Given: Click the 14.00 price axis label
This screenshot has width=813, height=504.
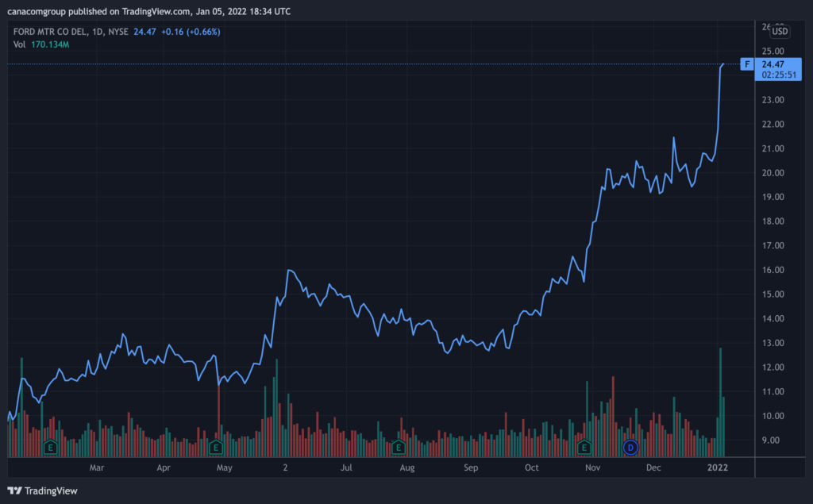Looking at the screenshot, I should click(x=773, y=319).
